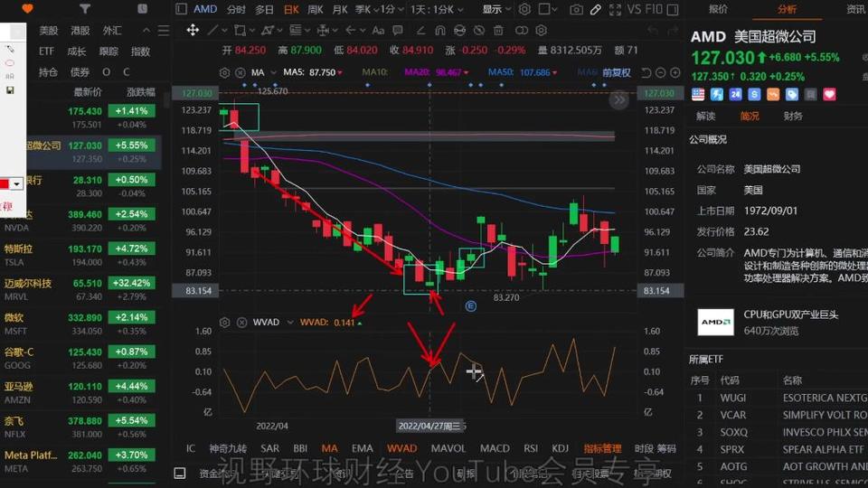Toggle the left sidebar panel icon beside AMD
Viewport: 868px width, 488px height.
click(181, 9)
